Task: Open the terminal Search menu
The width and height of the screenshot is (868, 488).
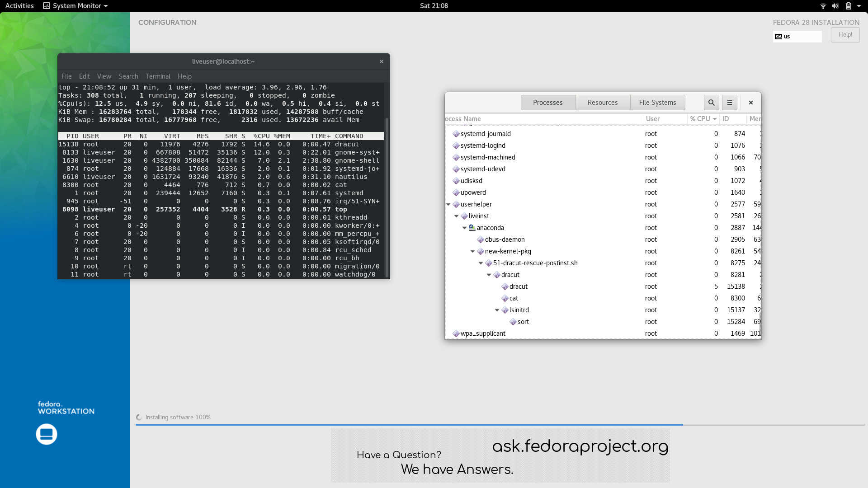Action: [128, 76]
